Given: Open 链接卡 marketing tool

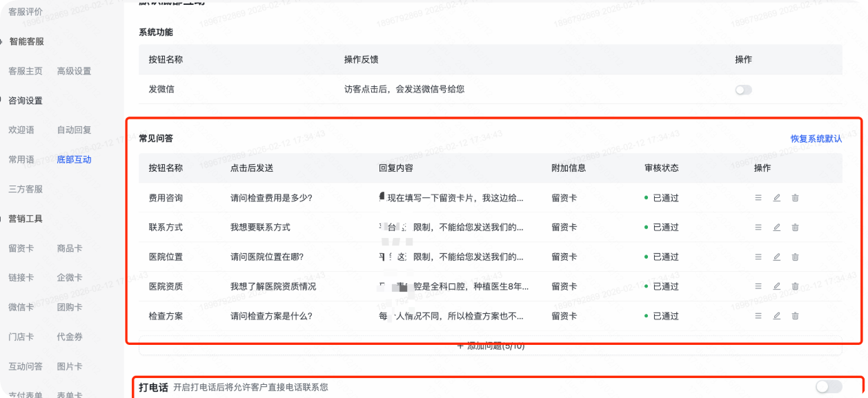Looking at the screenshot, I should 21,277.
